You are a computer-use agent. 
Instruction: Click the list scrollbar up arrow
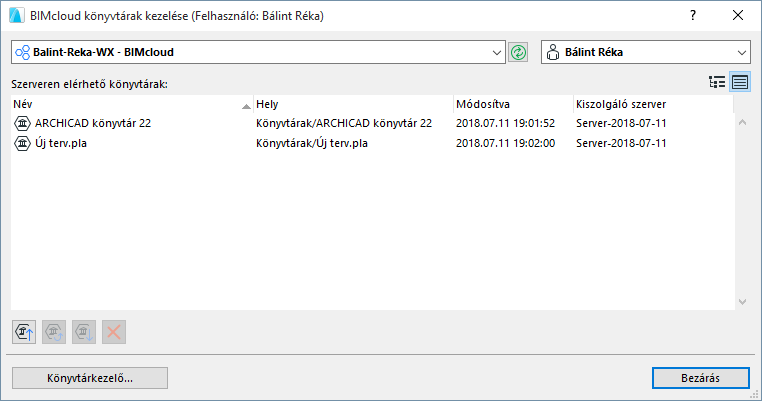[742, 122]
